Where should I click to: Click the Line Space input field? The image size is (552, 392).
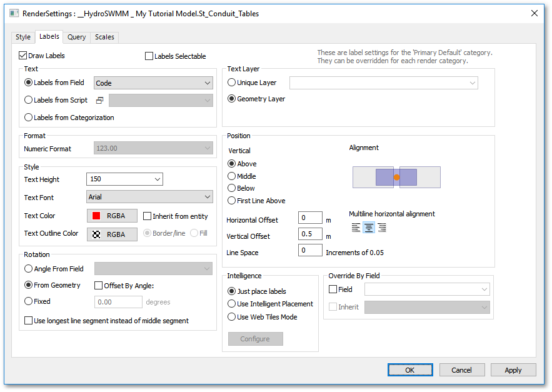pyautogui.click(x=310, y=250)
